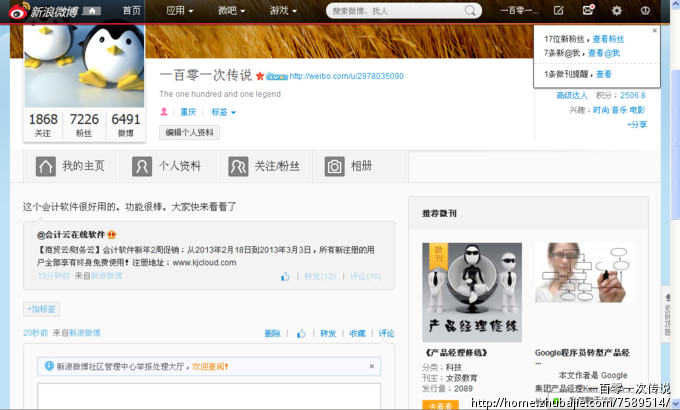Click 收藏 under own post

357,333
